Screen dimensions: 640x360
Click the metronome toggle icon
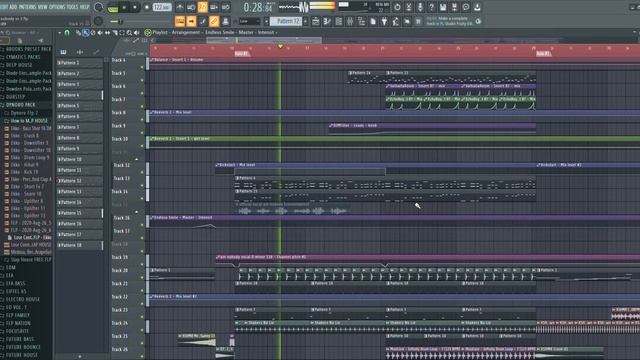[180, 7]
